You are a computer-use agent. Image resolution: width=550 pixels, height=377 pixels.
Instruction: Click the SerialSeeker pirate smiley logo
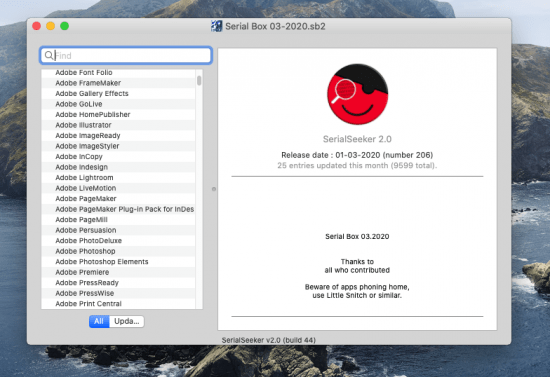point(357,94)
